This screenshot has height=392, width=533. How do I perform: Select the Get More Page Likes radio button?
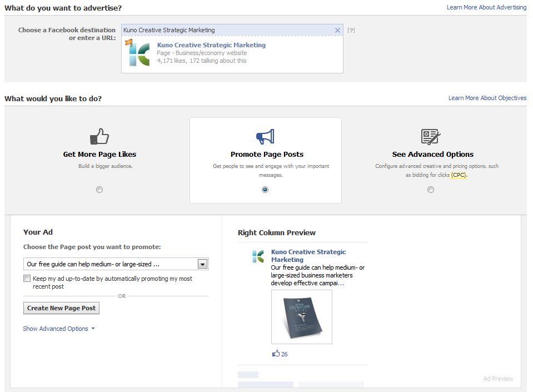(99, 190)
